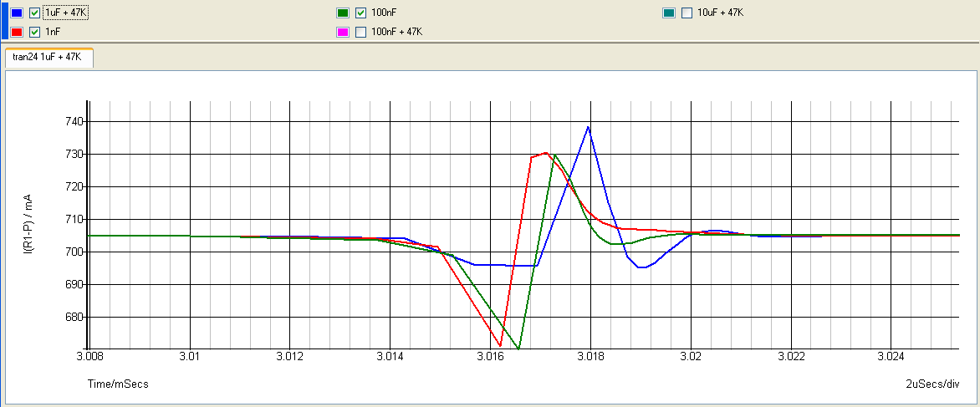The width and height of the screenshot is (980, 407).
Task: Uncheck the 1nF curve checkbox
Action: [34, 32]
